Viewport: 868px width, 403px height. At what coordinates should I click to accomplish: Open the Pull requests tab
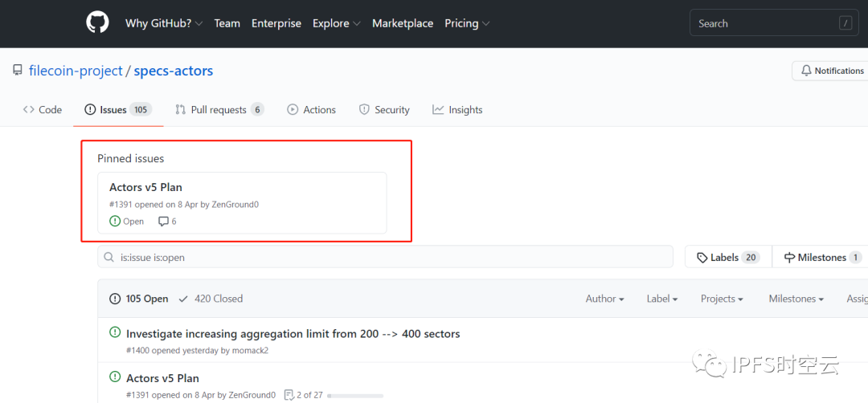219,109
